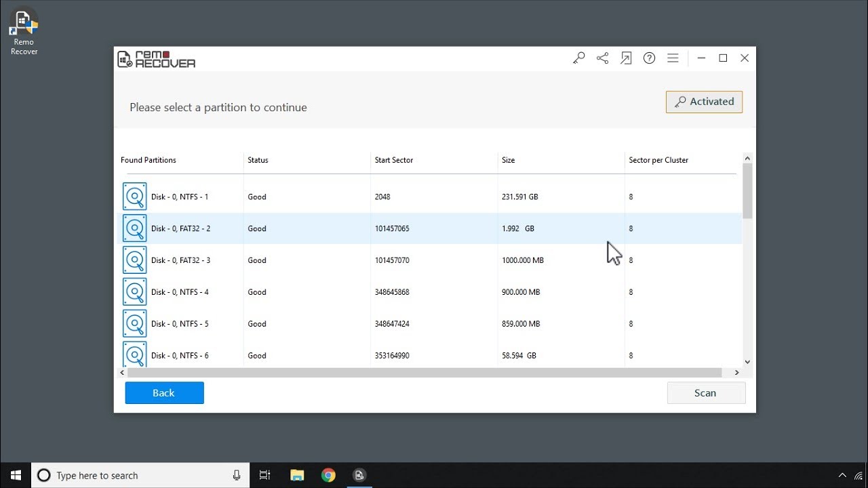Select row text Disk - 0, NTFS - 1
The height and width of the screenshot is (488, 868).
click(x=180, y=197)
